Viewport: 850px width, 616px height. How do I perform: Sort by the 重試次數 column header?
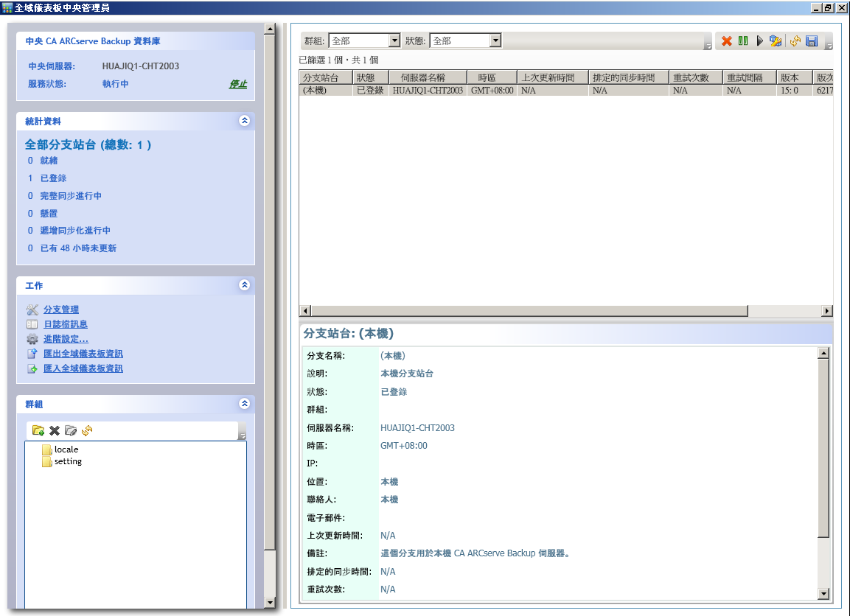[696, 77]
